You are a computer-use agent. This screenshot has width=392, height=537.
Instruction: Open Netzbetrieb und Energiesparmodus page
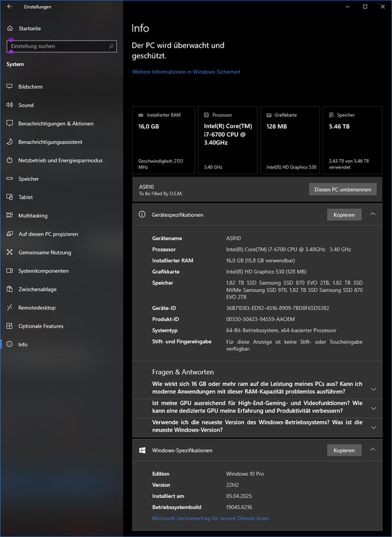point(62,160)
